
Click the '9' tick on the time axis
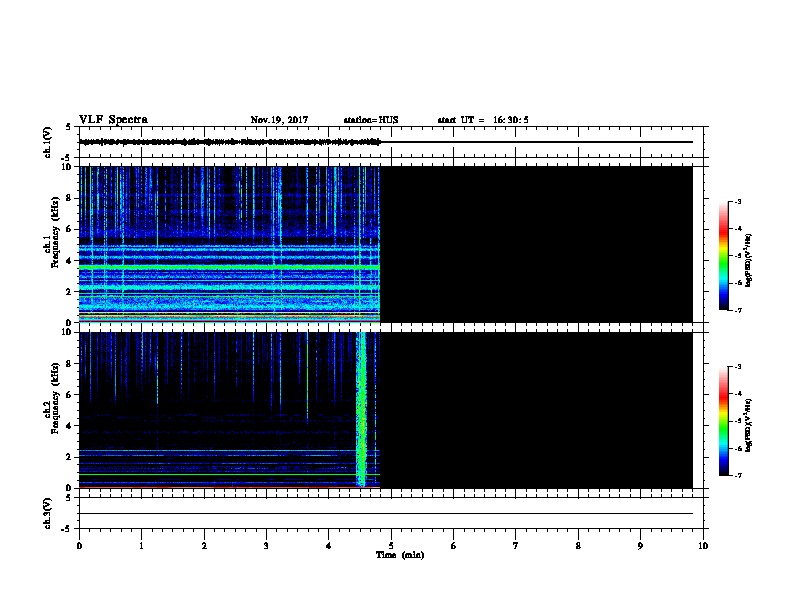pos(640,545)
